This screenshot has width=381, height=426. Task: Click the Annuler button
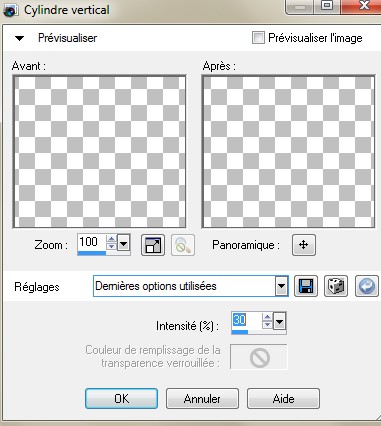click(202, 398)
